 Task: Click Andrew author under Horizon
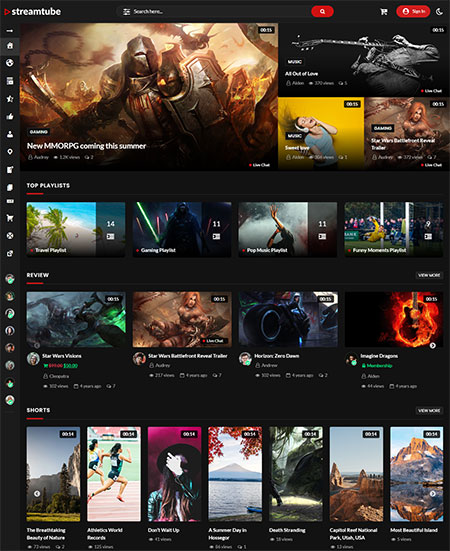pyautogui.click(x=269, y=365)
